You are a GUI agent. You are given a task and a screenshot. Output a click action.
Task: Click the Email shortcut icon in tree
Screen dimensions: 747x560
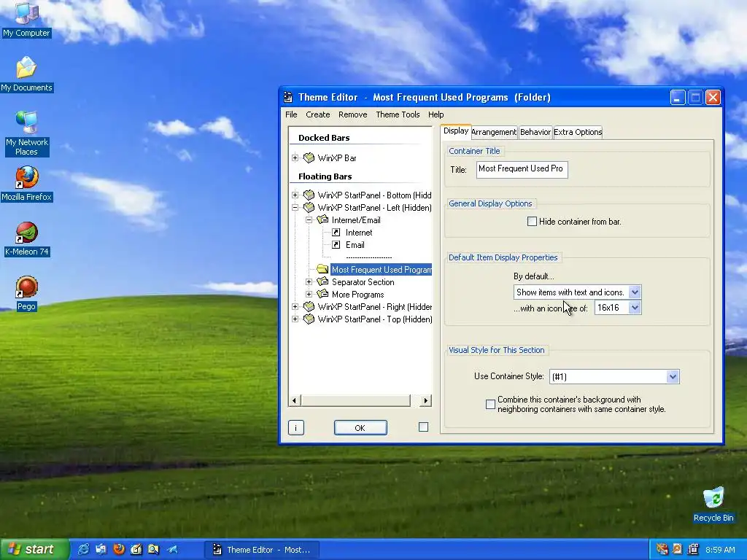pos(336,245)
